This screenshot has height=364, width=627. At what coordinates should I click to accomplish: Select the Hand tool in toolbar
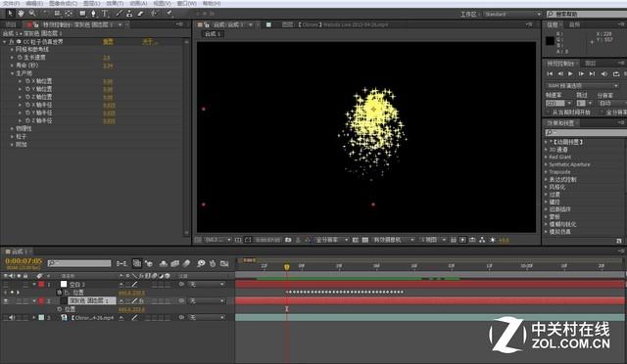(x=21, y=13)
